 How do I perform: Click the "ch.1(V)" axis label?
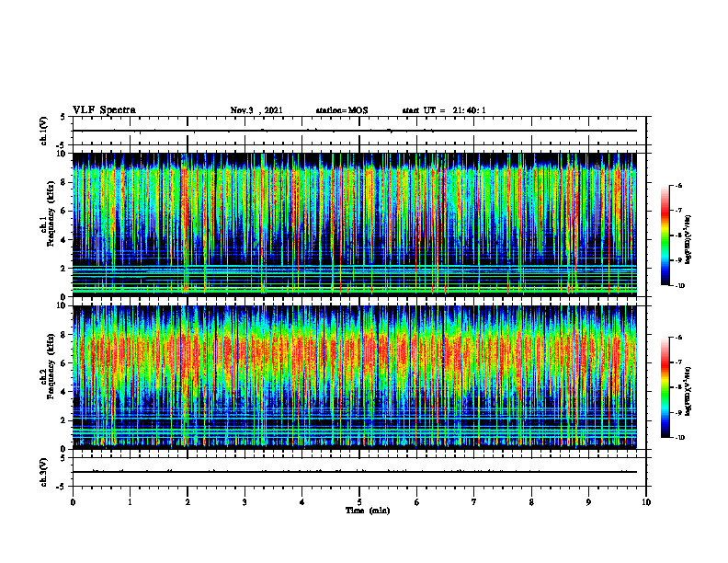tap(43, 131)
